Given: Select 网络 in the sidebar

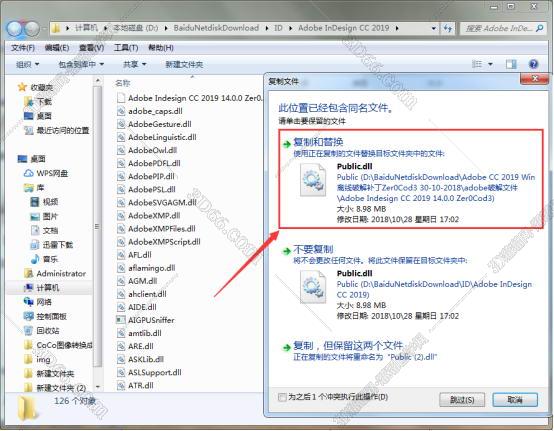Looking at the screenshot, I should click(38, 302).
